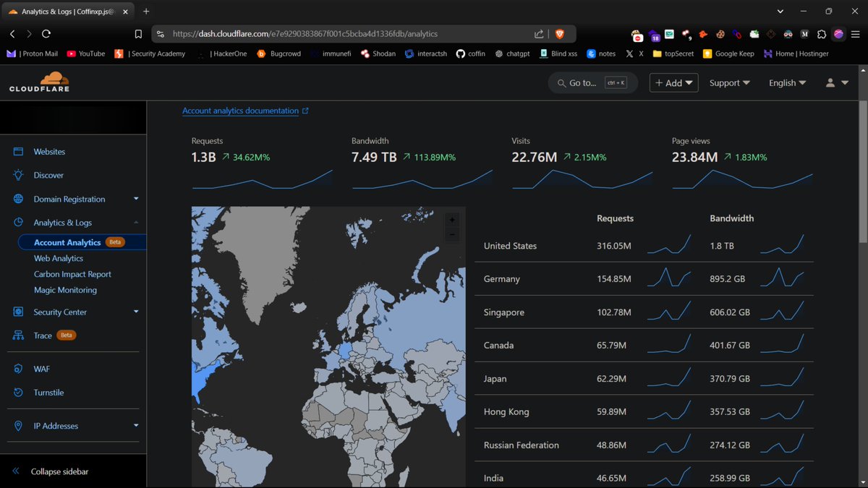Viewport: 868px width, 488px height.
Task: Click Germany's 154.85M requests value
Action: [x=614, y=279]
